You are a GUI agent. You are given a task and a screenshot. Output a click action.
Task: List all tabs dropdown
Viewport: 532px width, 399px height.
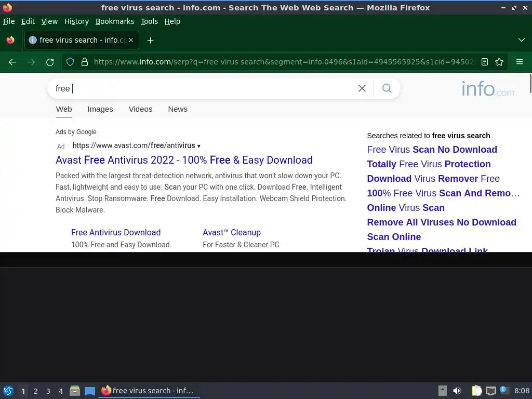522,40
